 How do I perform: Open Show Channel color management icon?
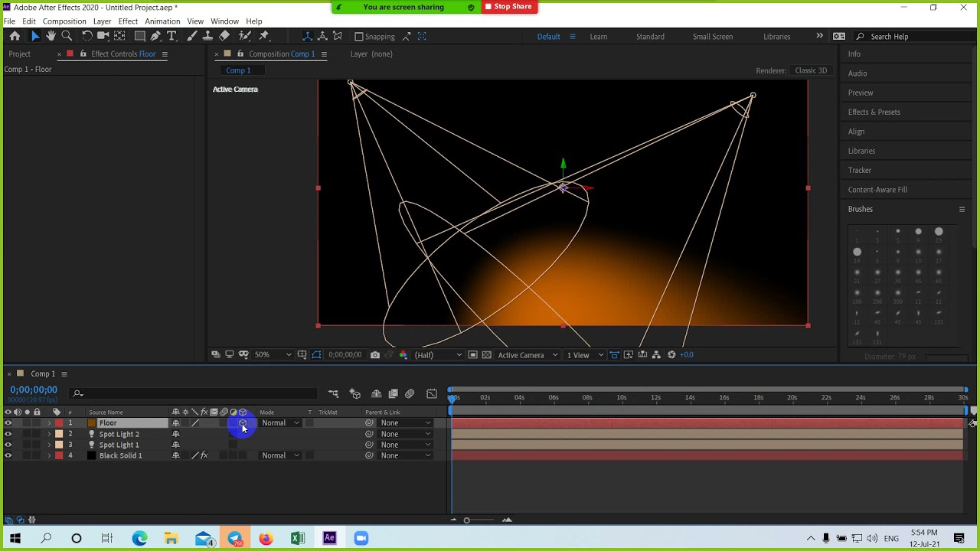(x=403, y=354)
